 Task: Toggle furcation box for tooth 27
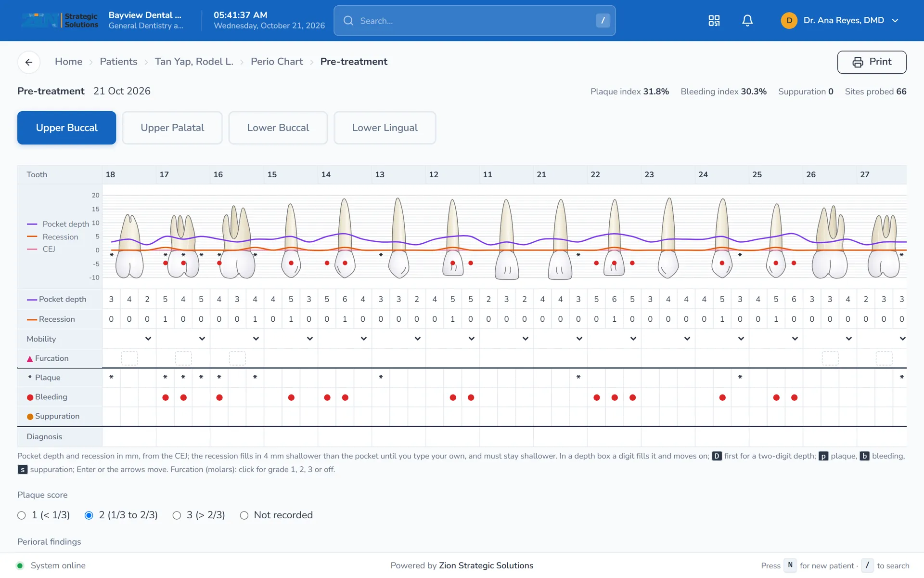click(x=884, y=358)
